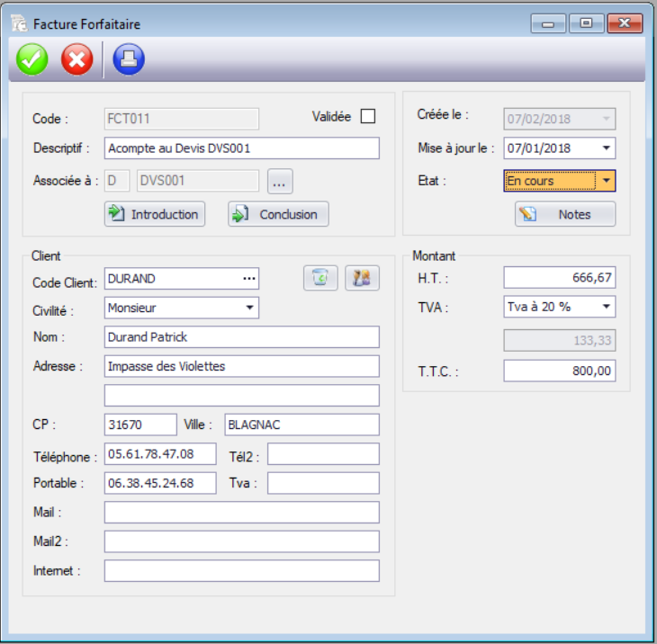657x644 pixels.
Task: Focus the Mail input field
Action: [x=241, y=512]
